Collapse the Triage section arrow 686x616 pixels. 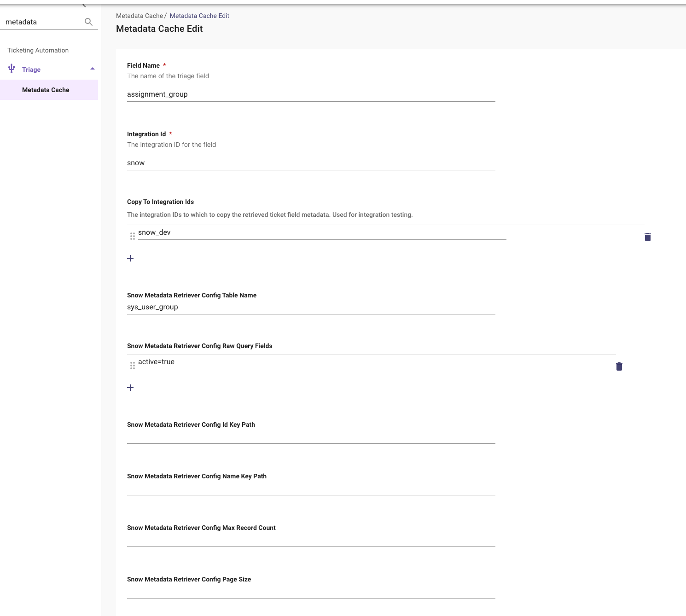click(x=93, y=69)
